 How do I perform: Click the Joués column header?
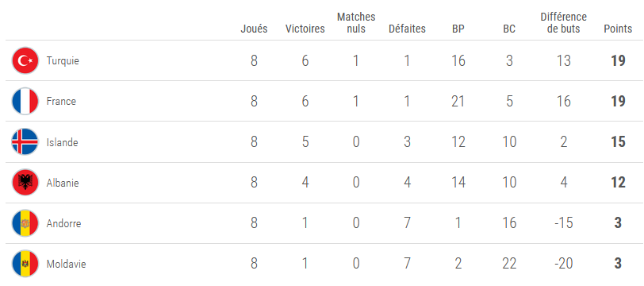tap(254, 29)
